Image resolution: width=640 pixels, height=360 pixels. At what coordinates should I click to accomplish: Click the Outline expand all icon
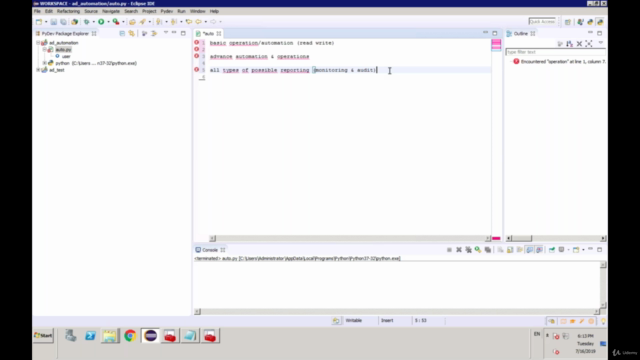pyautogui.click(x=589, y=44)
